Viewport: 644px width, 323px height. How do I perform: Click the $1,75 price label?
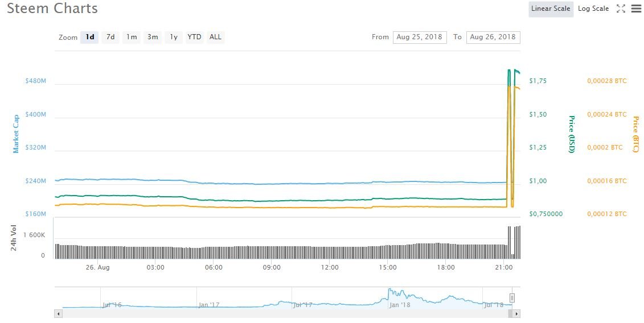coord(538,81)
